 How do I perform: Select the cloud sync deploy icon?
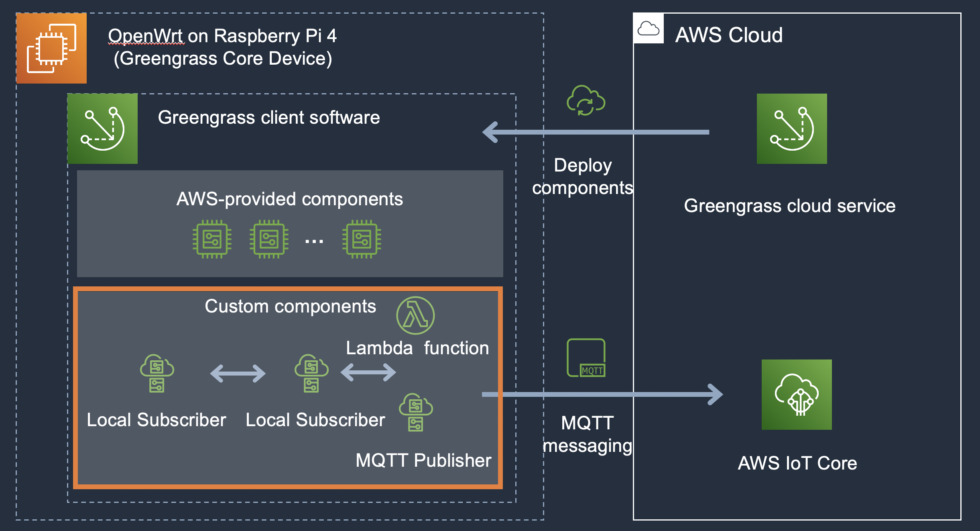coord(586,100)
